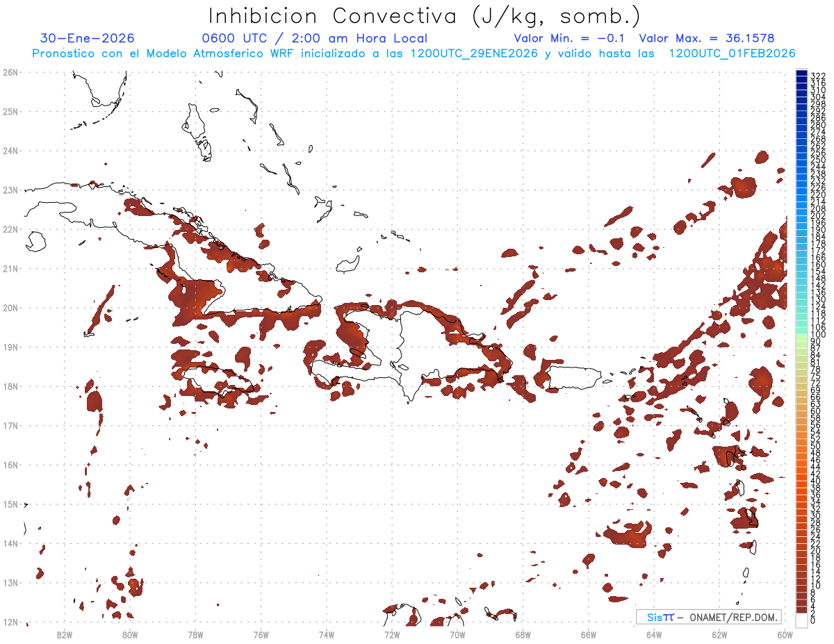Click the 70W longitude label

457,634
